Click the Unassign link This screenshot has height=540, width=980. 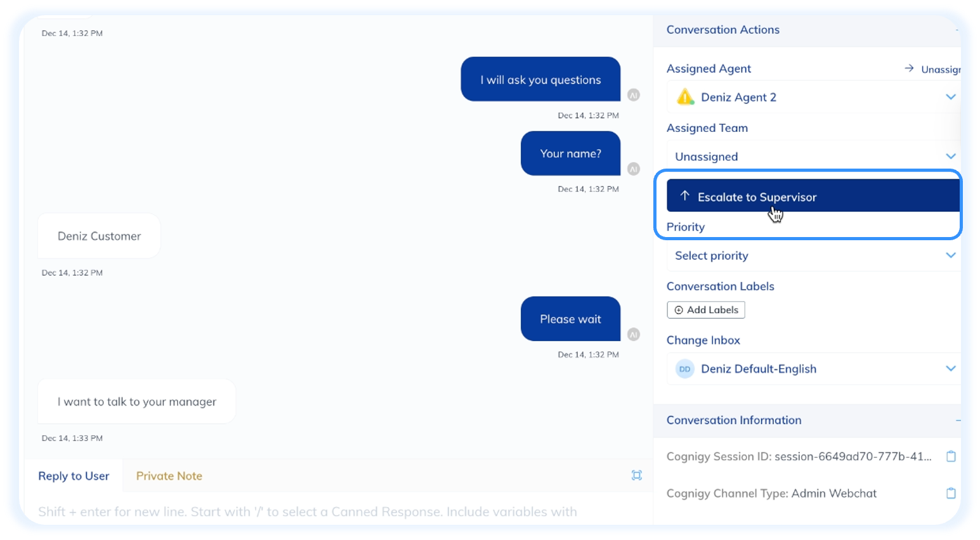(x=940, y=69)
